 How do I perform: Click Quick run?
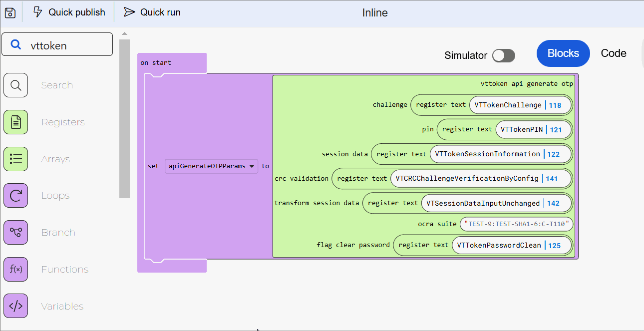coord(152,12)
